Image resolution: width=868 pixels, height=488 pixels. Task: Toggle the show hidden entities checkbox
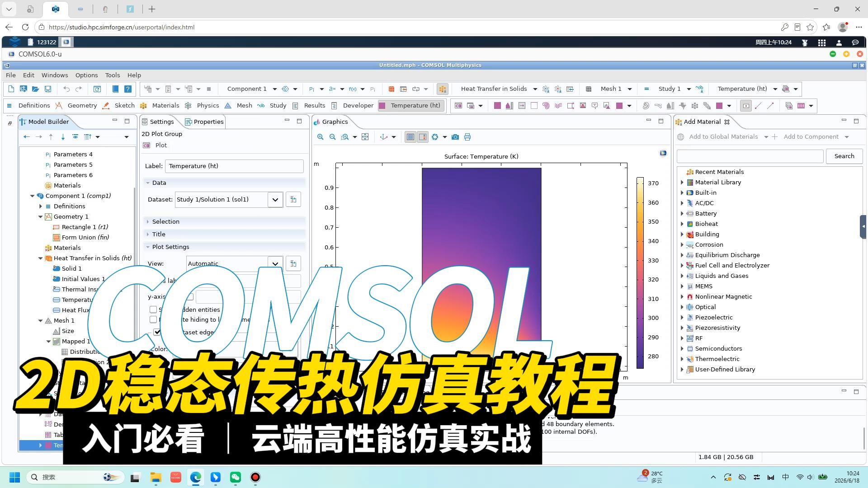(x=153, y=310)
